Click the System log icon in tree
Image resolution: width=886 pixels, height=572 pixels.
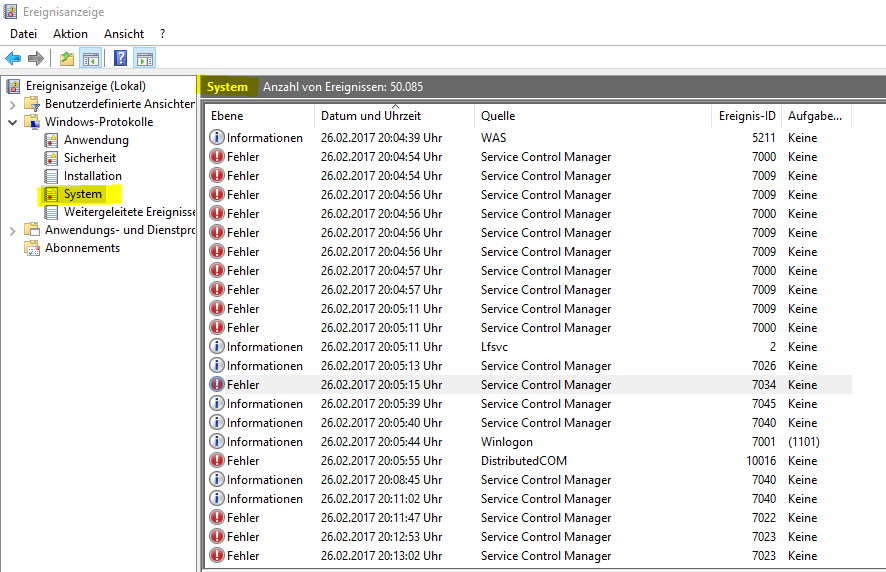pyautogui.click(x=51, y=194)
